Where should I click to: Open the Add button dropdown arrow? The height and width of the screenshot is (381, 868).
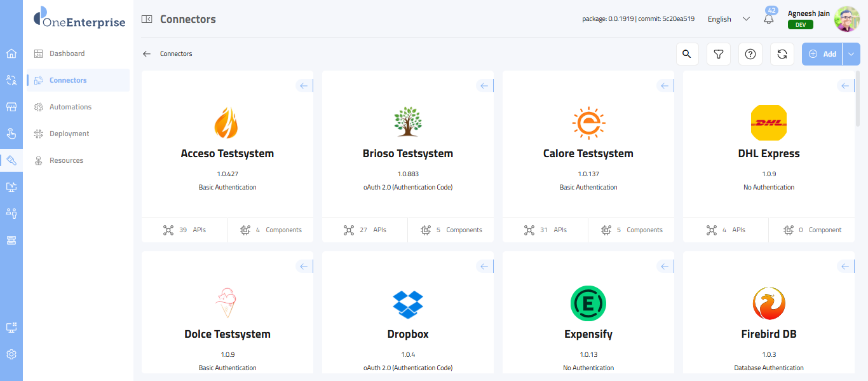pyautogui.click(x=851, y=54)
